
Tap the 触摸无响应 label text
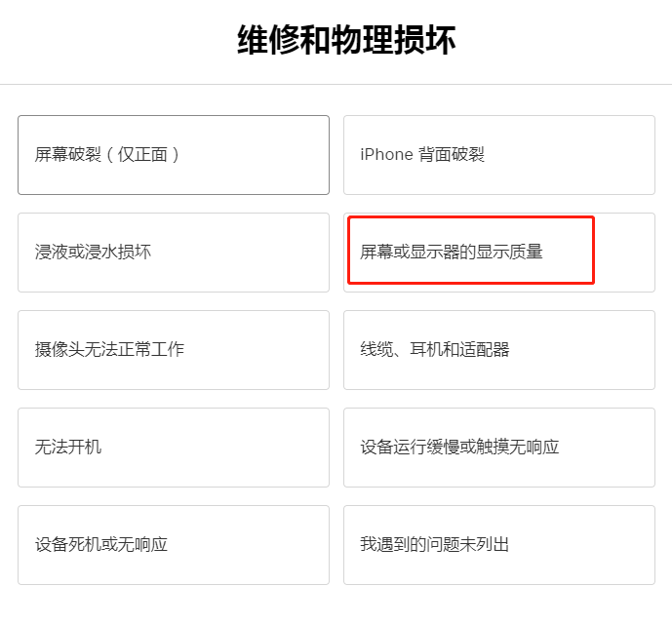coord(518,447)
